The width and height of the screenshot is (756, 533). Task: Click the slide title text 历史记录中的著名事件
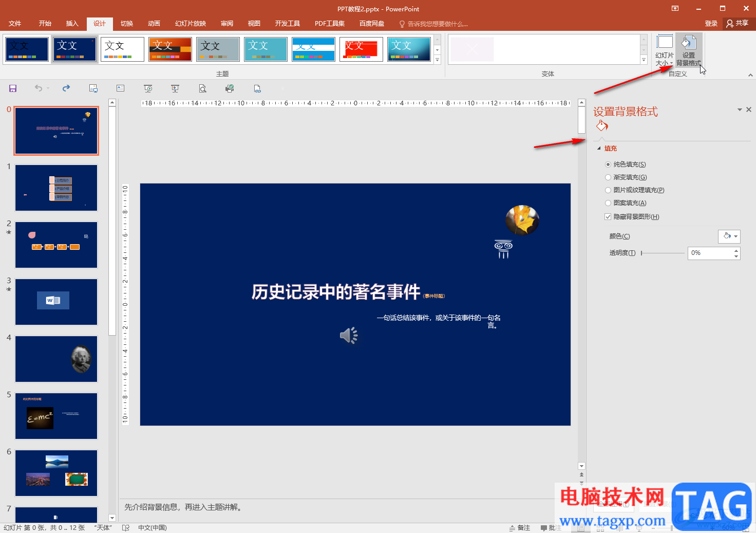pos(336,292)
